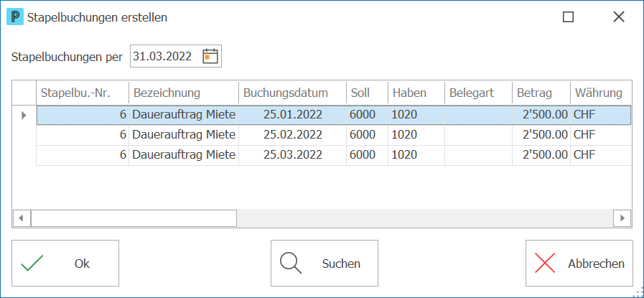
Task: Click the horizontal scrollbar right arrow
Action: pos(622,218)
